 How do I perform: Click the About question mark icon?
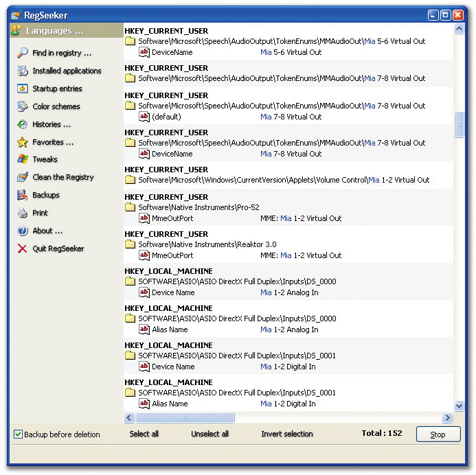[x=23, y=231]
